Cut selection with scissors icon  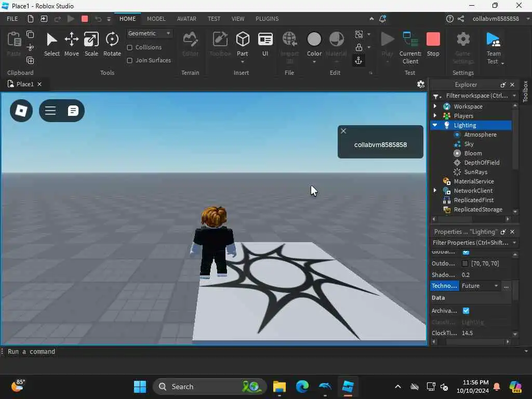(x=30, y=47)
